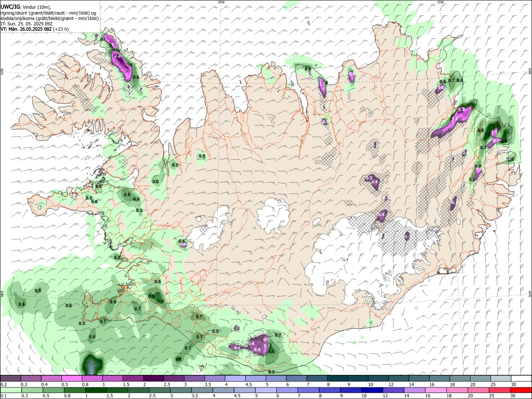Pick the dark teal 8 swatch in upper legend row
Viewport: 532px width, 399px height.
coord(337,379)
